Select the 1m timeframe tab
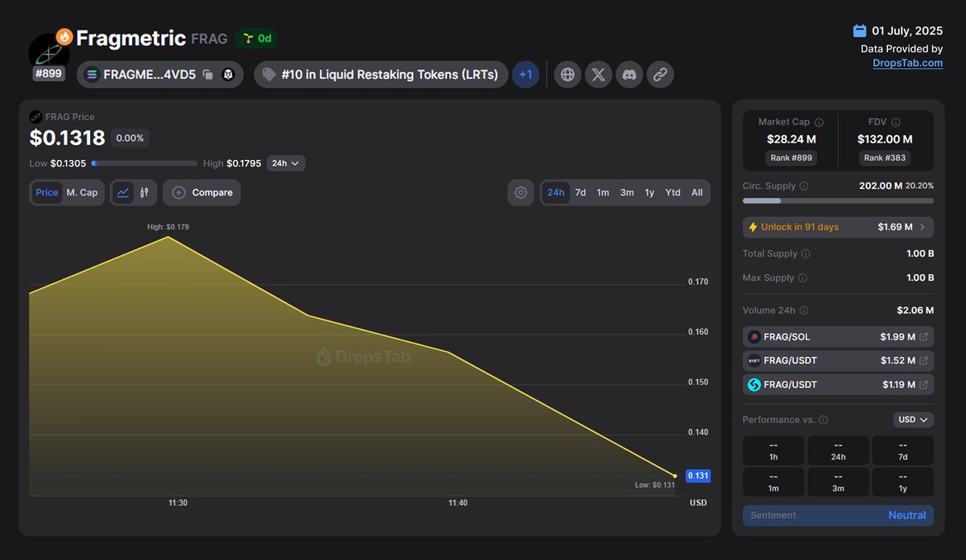Image resolution: width=966 pixels, height=560 pixels. pyautogui.click(x=603, y=192)
